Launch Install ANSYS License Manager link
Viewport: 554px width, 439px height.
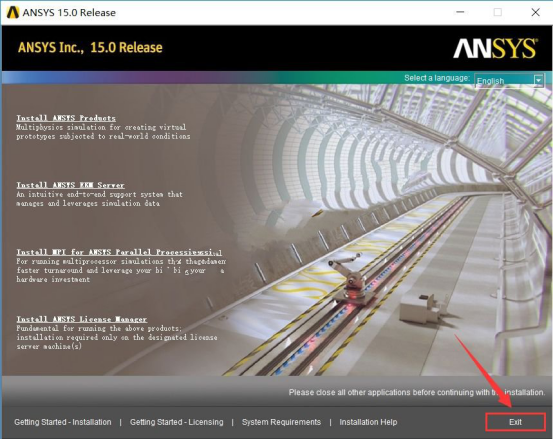82,319
